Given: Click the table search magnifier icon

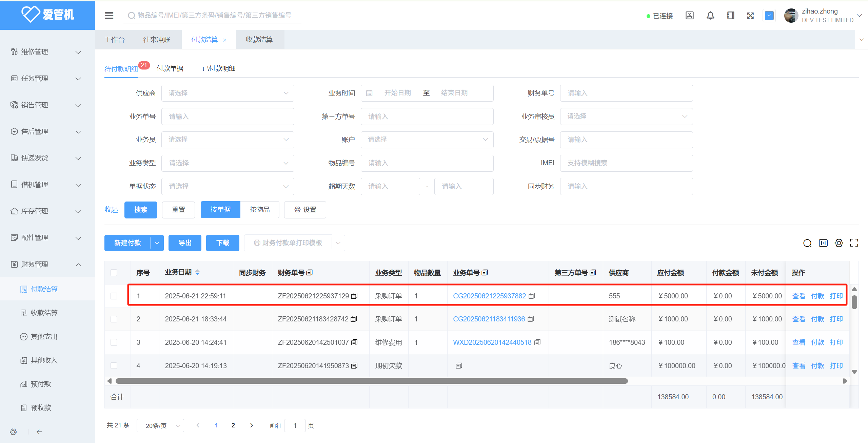Looking at the screenshot, I should 807,243.
